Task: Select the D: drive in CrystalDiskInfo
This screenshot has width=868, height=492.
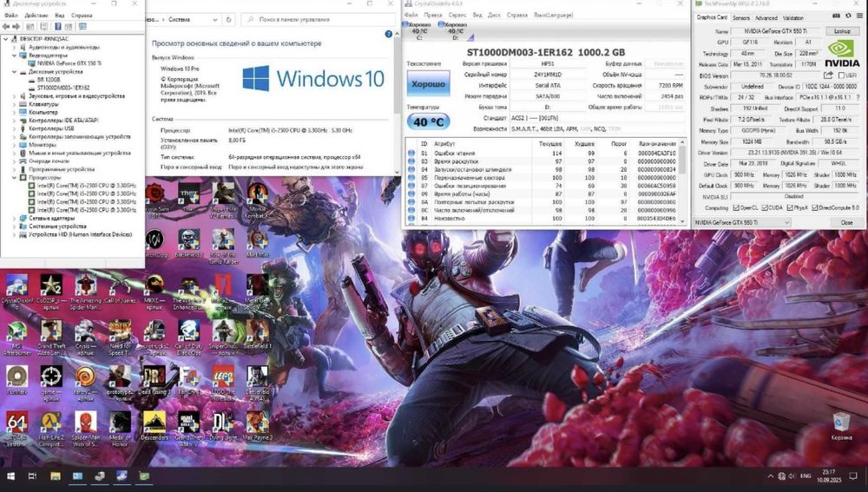Action: click(455, 31)
